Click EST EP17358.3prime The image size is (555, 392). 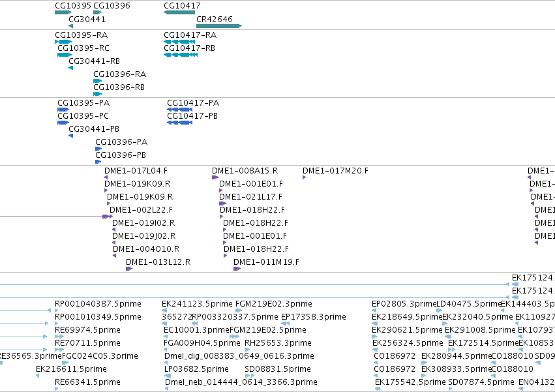(x=314, y=317)
